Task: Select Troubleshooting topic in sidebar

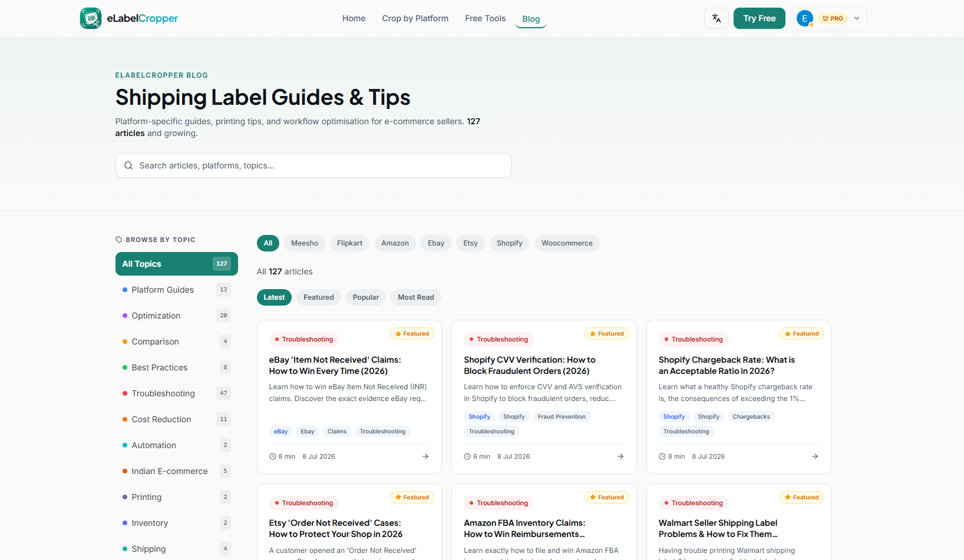Action: coord(177,393)
